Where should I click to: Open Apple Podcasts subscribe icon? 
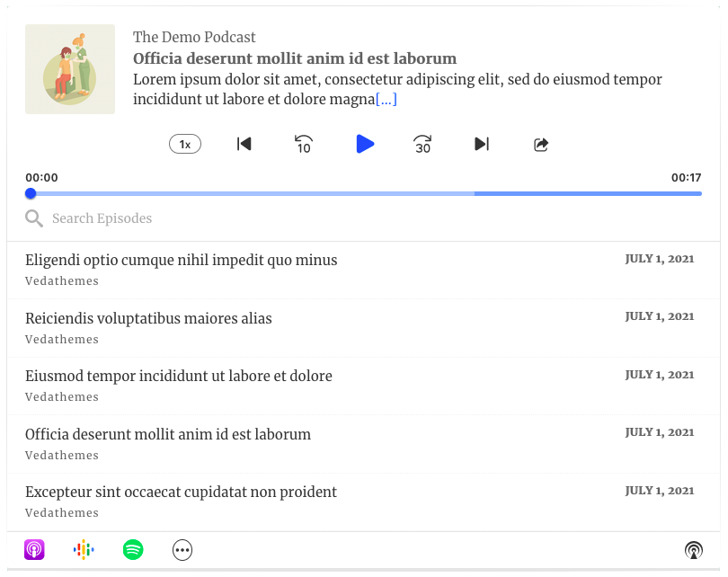coord(34,550)
